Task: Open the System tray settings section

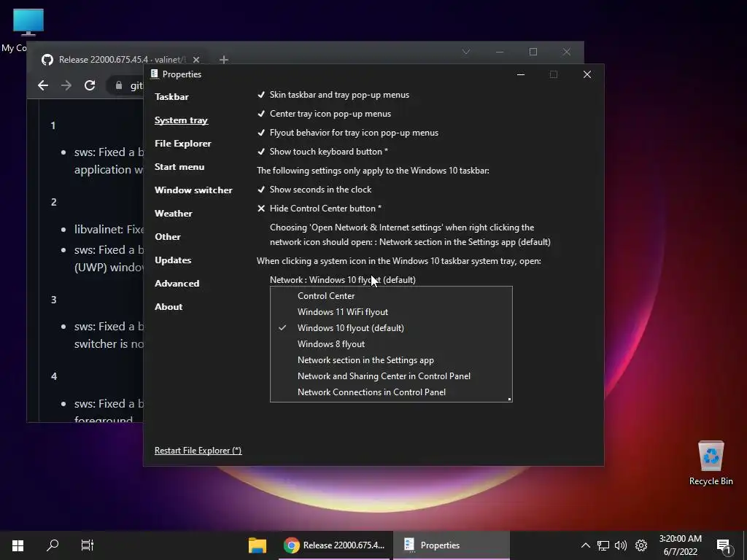Action: pos(181,120)
